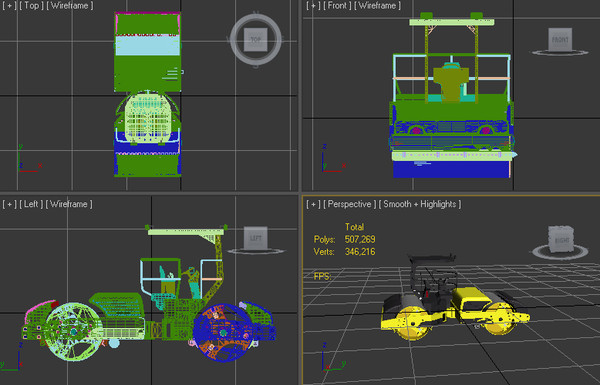This screenshot has width=600, height=385.
Task: Select the blue rear drum in Left viewport
Action: tap(224, 333)
